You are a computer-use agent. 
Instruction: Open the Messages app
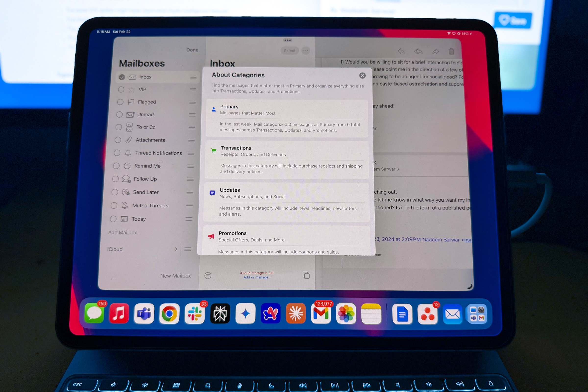click(x=96, y=314)
